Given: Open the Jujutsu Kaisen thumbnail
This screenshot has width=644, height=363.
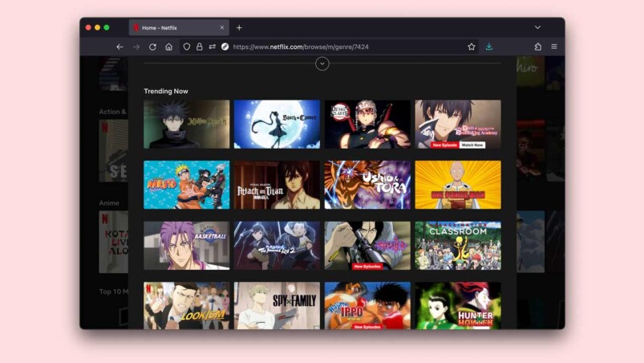Looking at the screenshot, I should (x=187, y=124).
